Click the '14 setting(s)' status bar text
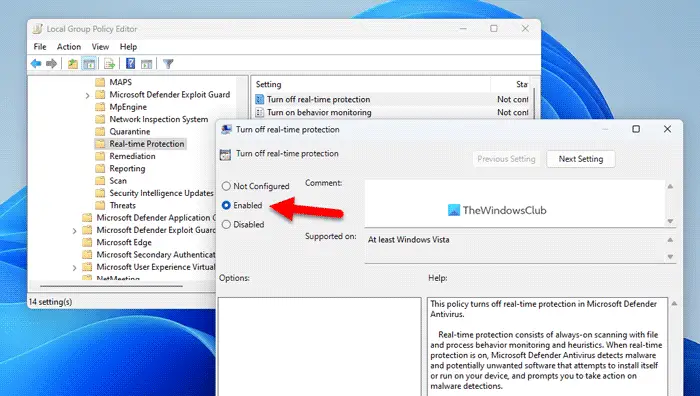 coord(50,302)
